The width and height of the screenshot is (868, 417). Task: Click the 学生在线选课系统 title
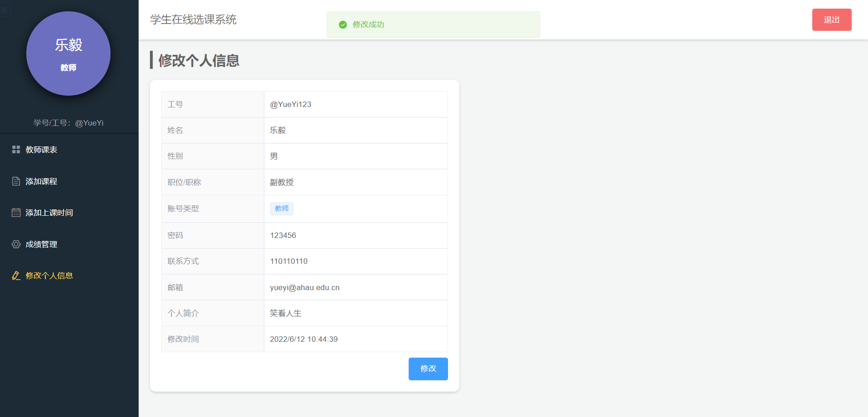point(193,19)
